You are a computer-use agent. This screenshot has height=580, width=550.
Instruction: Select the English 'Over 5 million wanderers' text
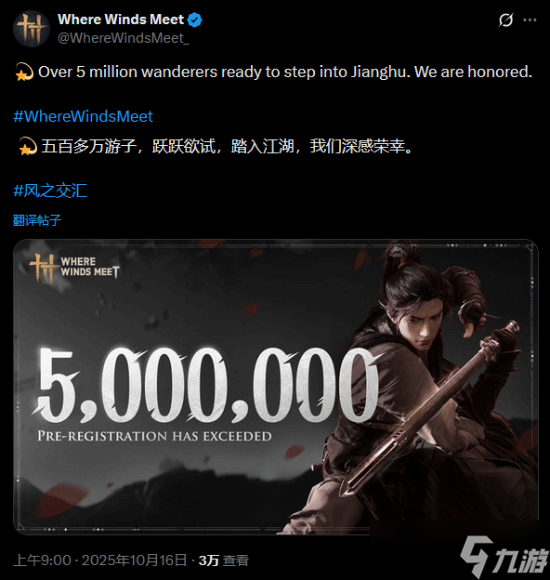285,72
